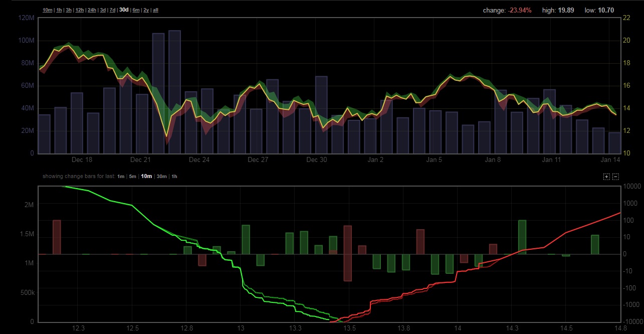Switch change bars to 30m
Viewport: 644px width, 334px height.
click(161, 177)
